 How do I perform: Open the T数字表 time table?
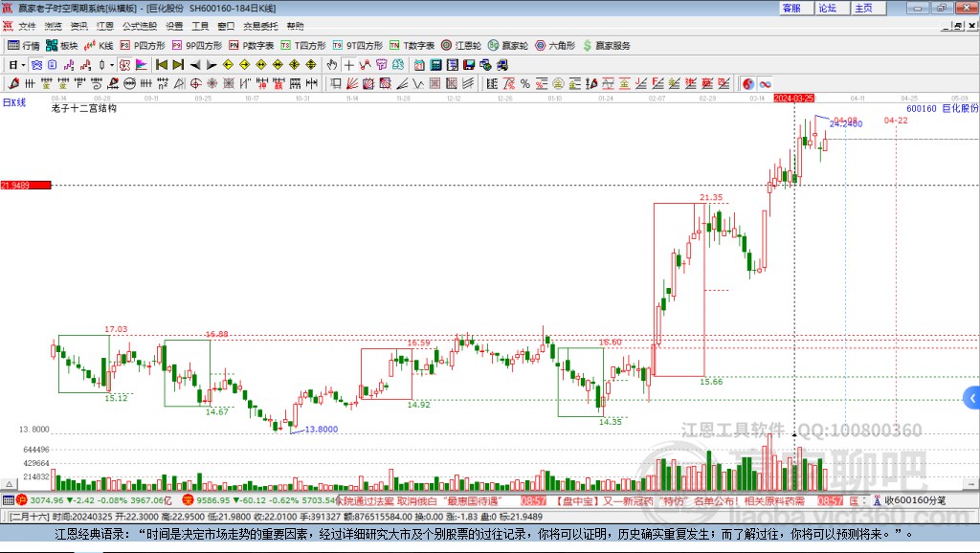pos(412,46)
